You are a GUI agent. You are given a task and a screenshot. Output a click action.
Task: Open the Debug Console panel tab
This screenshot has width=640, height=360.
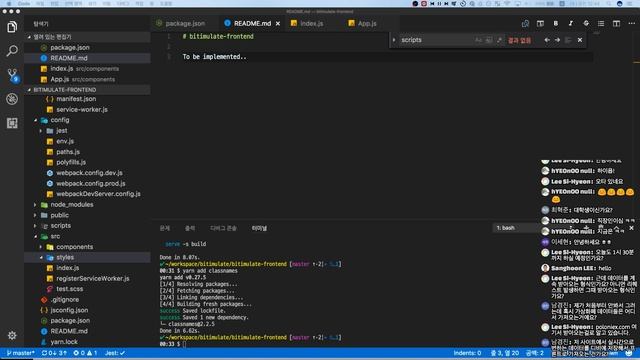223,228
